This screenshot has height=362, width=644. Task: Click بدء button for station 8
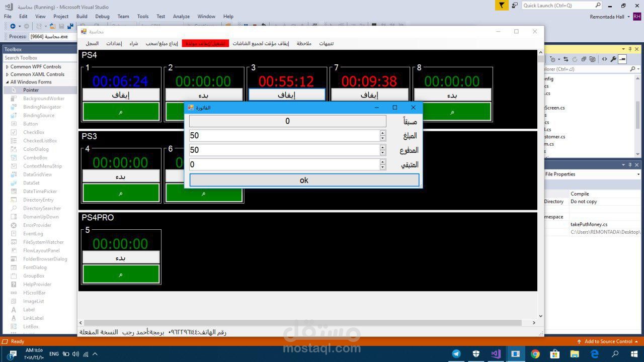tap(452, 95)
